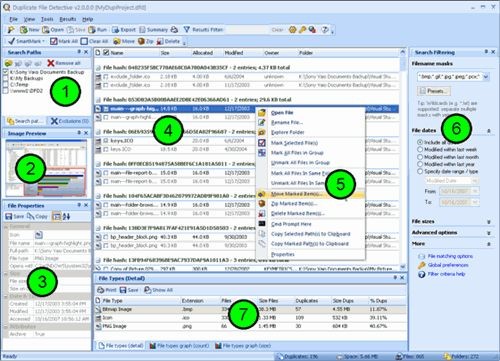
Task: Uncheck K:\Sony Vaio Documents Backup search path
Action: pos(5,72)
